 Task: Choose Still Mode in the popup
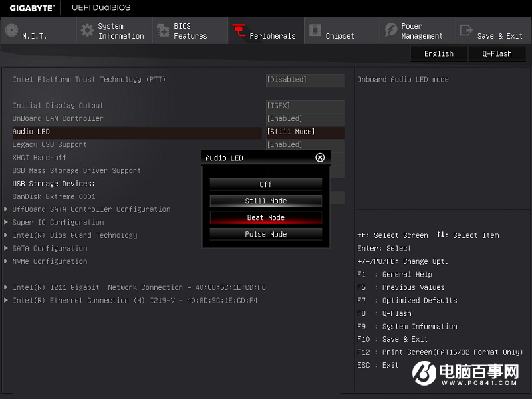265,201
